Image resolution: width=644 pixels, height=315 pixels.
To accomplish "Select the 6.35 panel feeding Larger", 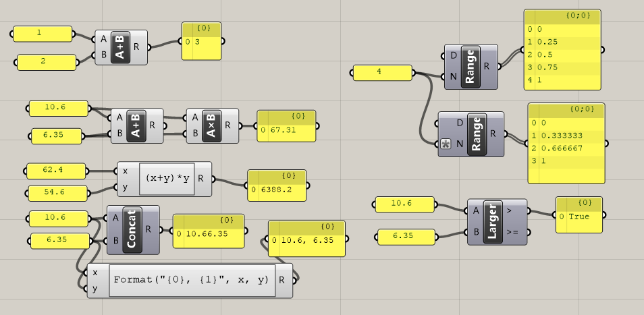I will tap(406, 237).
